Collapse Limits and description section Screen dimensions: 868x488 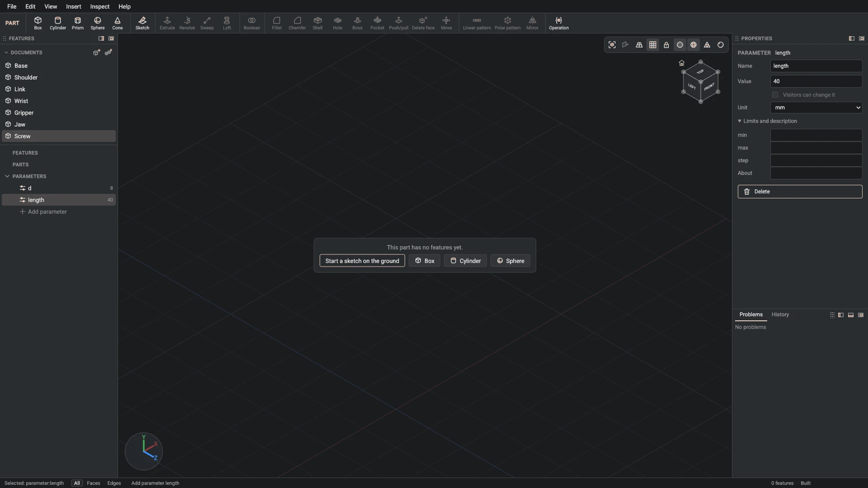click(768, 121)
